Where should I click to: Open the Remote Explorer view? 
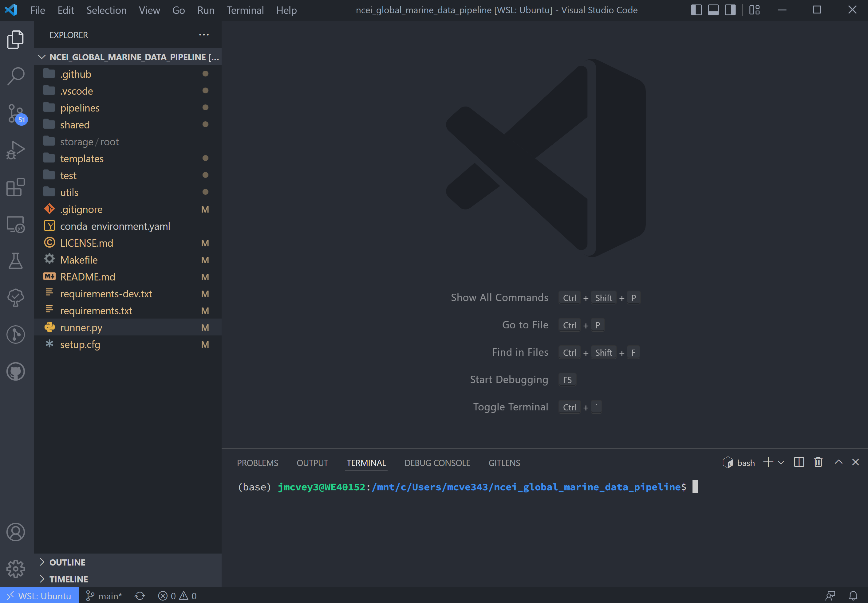[x=15, y=225]
